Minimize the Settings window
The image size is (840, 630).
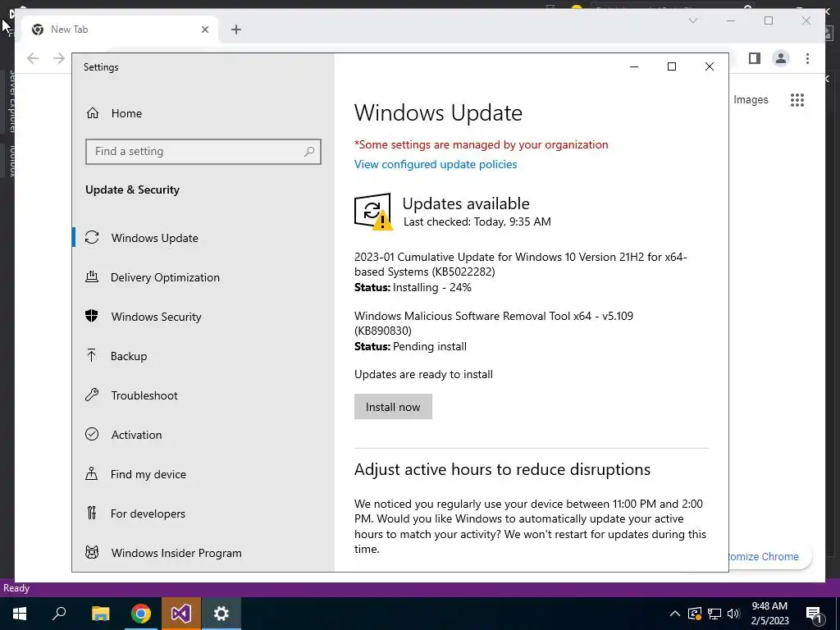(634, 66)
